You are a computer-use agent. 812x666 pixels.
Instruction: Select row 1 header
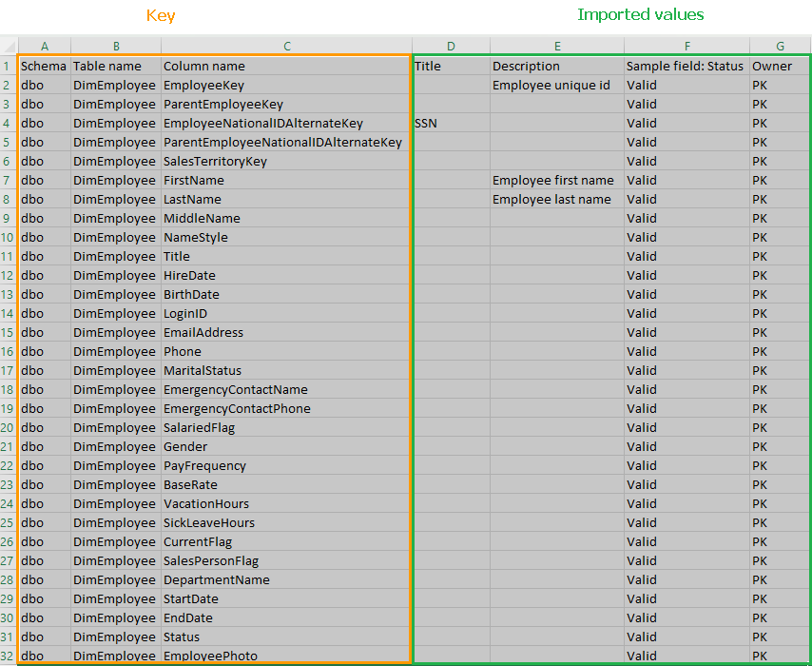9,67
